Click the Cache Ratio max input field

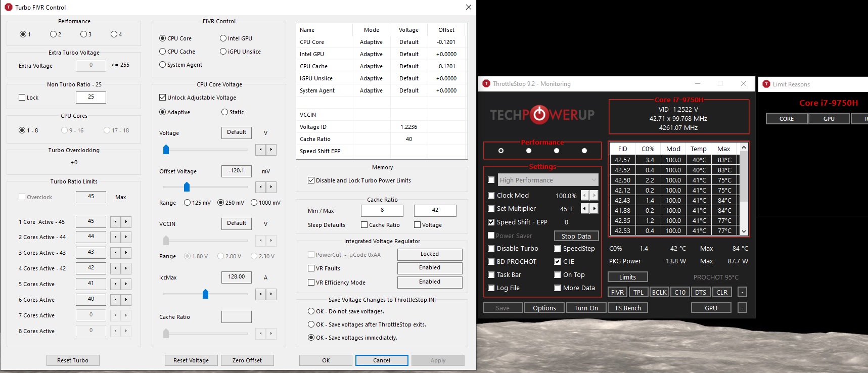pyautogui.click(x=435, y=210)
